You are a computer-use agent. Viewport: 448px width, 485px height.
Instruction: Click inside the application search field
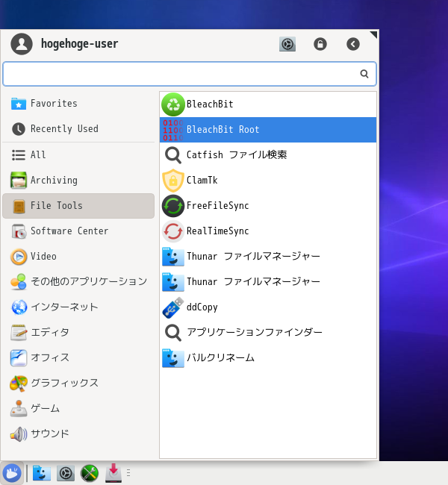pos(190,74)
